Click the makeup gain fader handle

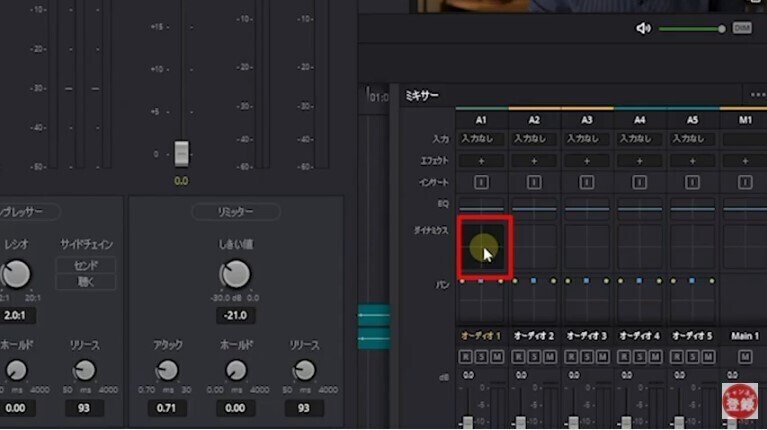181,154
